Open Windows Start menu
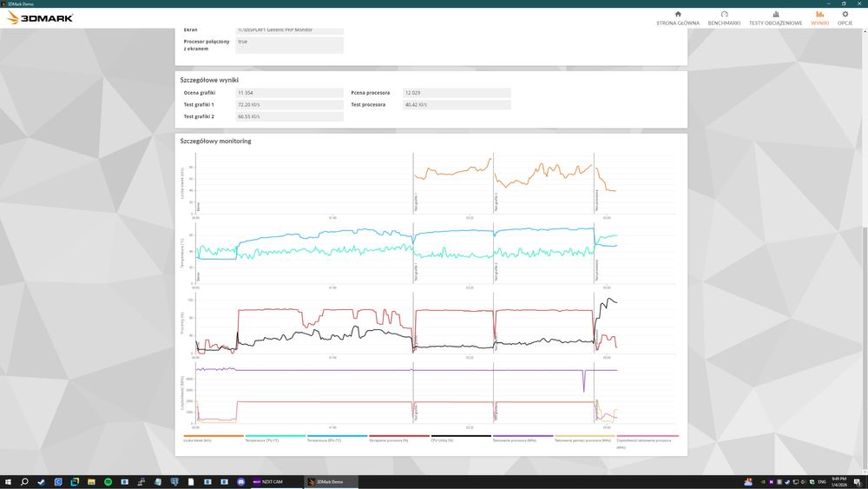Viewport: 868px width, 489px height. pyautogui.click(x=8, y=482)
